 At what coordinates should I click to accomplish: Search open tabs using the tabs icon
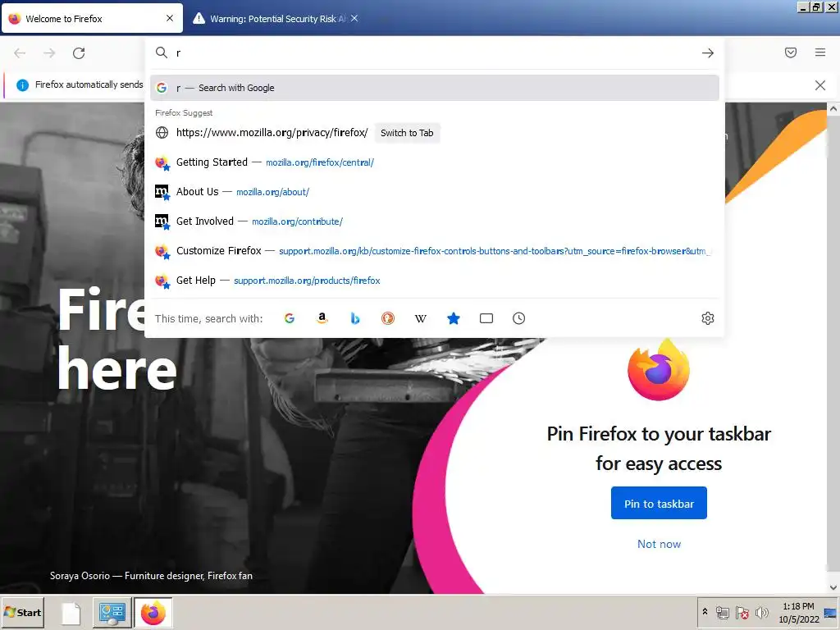coord(486,319)
